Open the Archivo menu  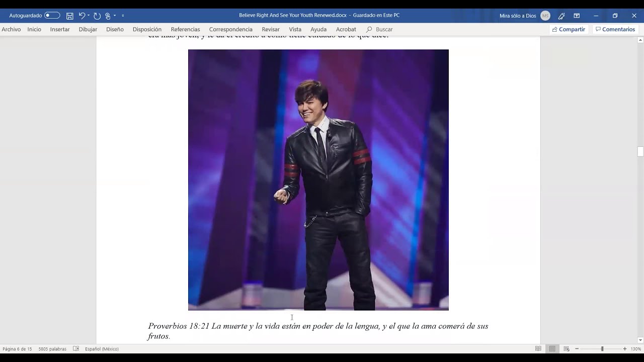pos(11,29)
